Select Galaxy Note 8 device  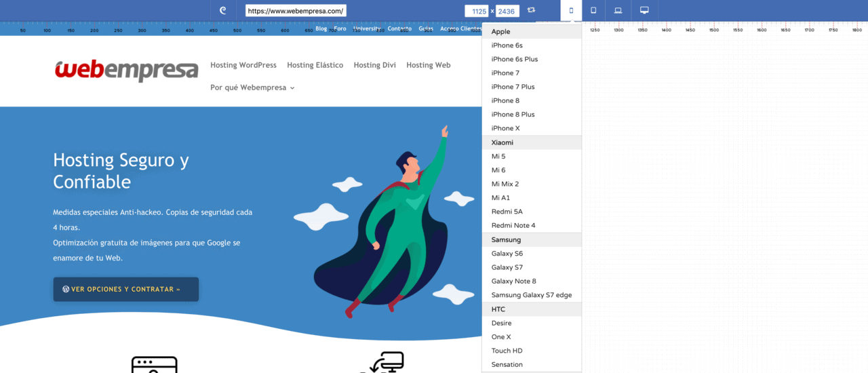pos(532,281)
